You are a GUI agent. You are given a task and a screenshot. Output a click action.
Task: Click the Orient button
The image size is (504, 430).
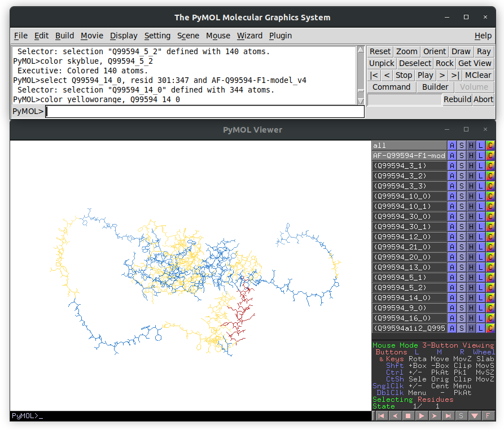[435, 51]
